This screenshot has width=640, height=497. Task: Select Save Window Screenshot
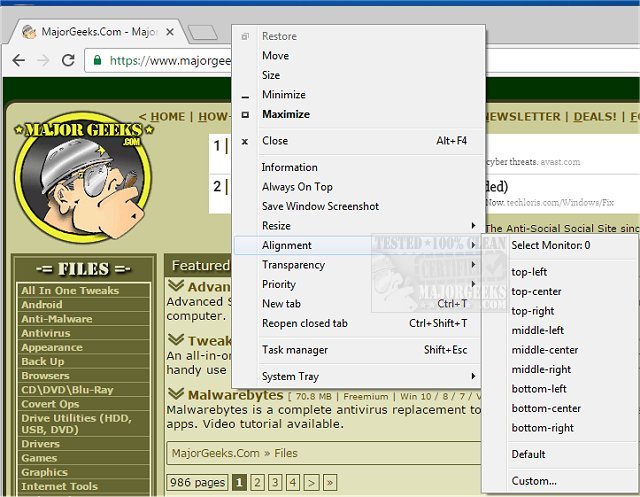pos(358,206)
